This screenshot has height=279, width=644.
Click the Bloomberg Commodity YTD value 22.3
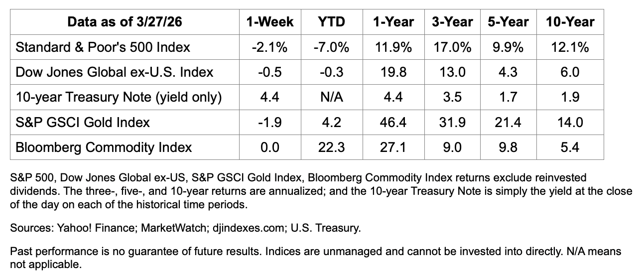click(331, 147)
